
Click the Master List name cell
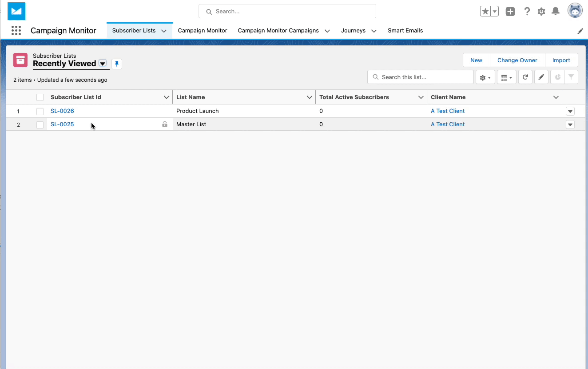coord(191,124)
